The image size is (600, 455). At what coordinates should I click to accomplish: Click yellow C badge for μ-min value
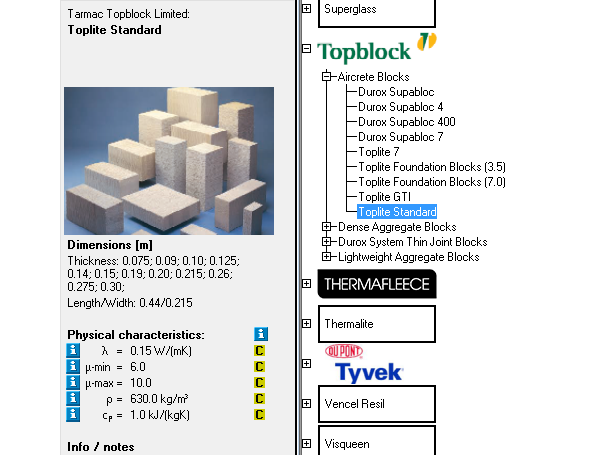[259, 367]
